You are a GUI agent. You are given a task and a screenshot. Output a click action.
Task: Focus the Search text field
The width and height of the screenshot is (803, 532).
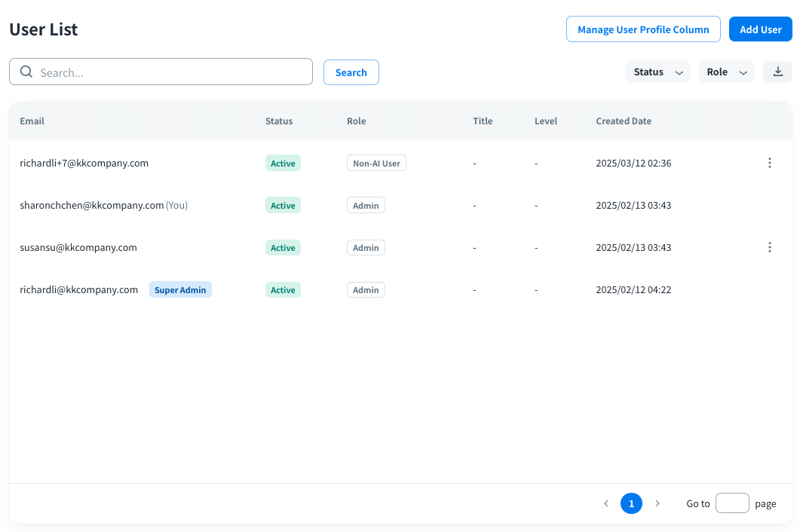click(x=161, y=72)
